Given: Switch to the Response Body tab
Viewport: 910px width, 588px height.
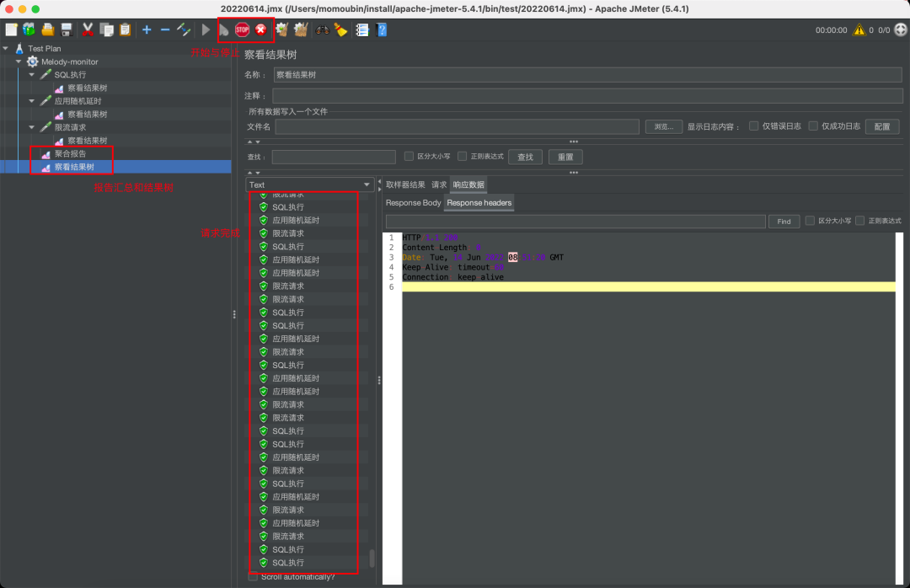Looking at the screenshot, I should coord(413,203).
